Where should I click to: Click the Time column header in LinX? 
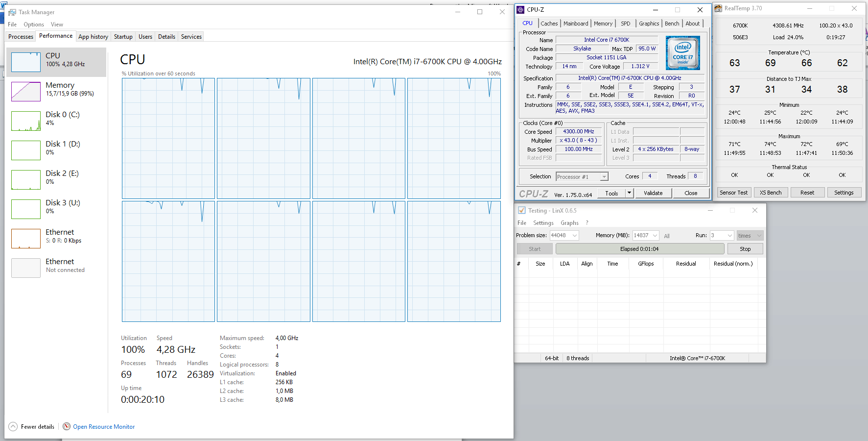612,264
